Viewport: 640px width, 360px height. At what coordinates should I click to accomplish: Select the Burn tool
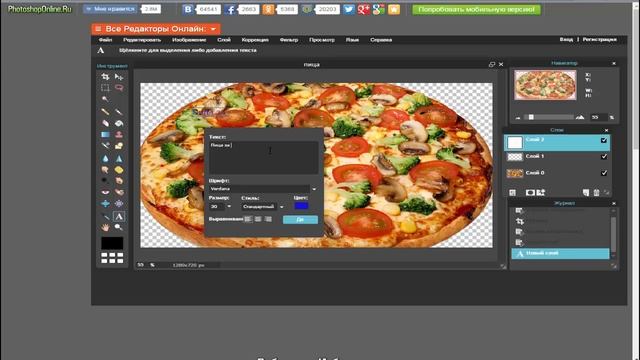coord(119,180)
